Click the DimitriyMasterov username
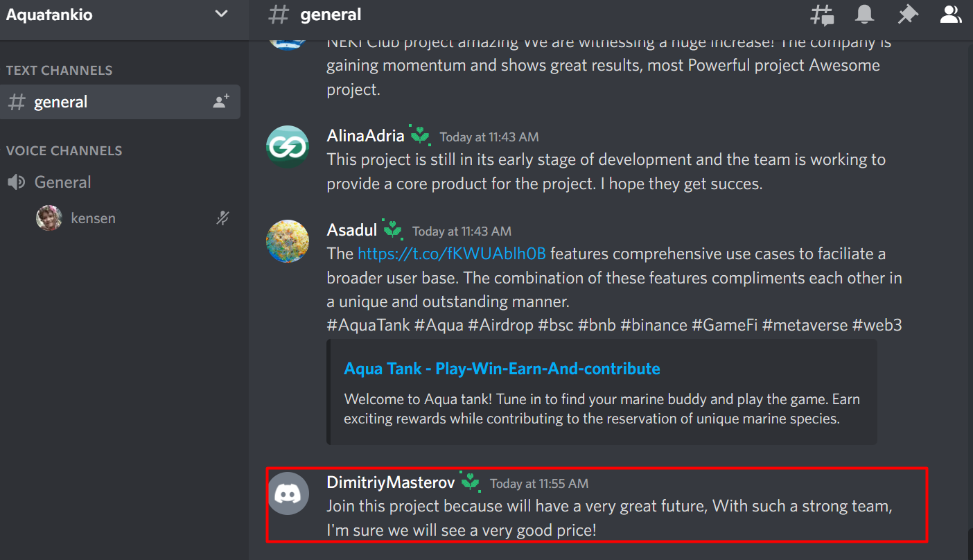The image size is (973, 560). 391,483
